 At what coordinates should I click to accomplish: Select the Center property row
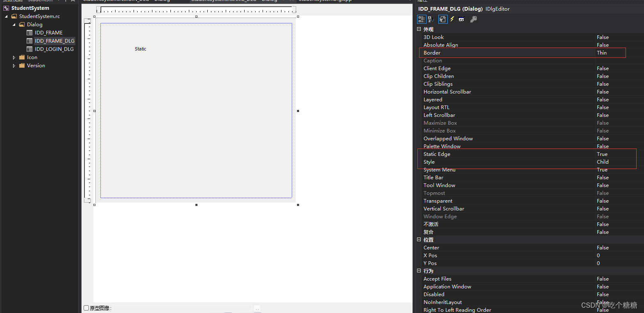(533, 248)
